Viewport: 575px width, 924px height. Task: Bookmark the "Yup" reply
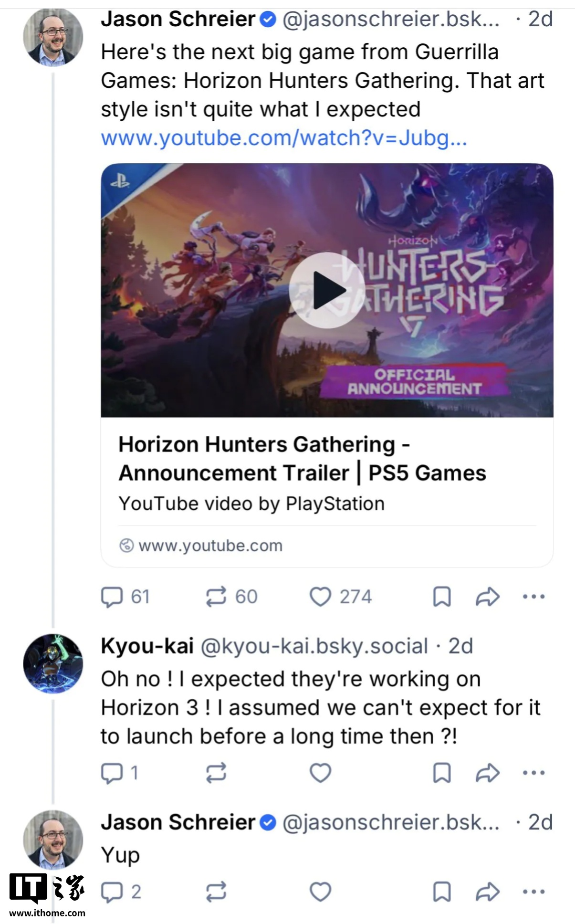[441, 892]
